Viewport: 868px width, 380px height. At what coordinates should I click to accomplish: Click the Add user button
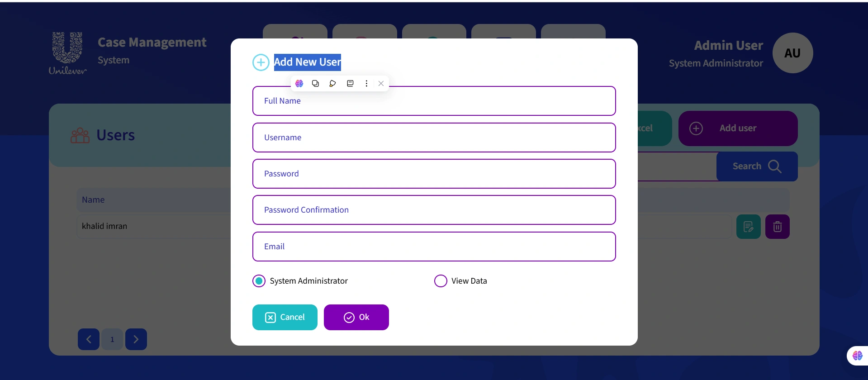[x=737, y=128]
